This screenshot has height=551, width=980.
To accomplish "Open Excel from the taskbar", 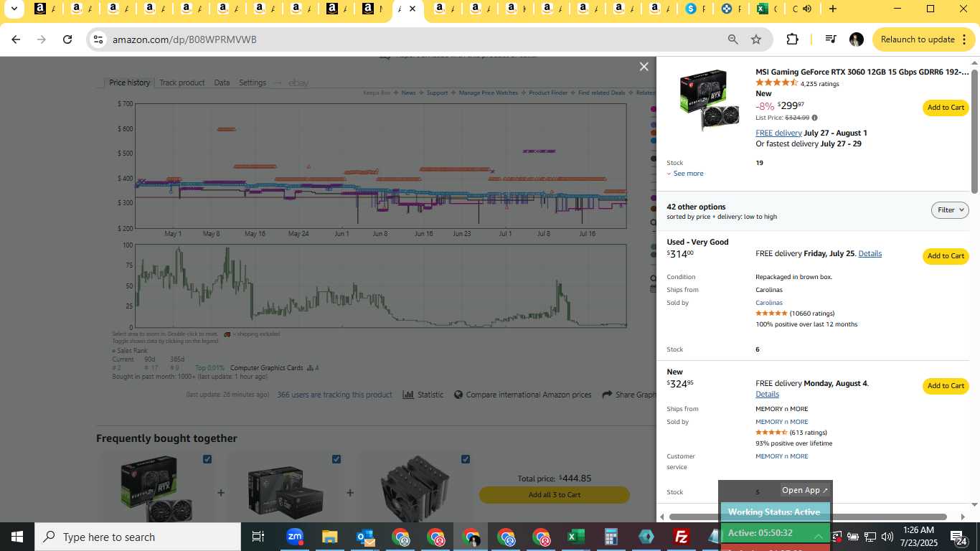I will pyautogui.click(x=575, y=537).
